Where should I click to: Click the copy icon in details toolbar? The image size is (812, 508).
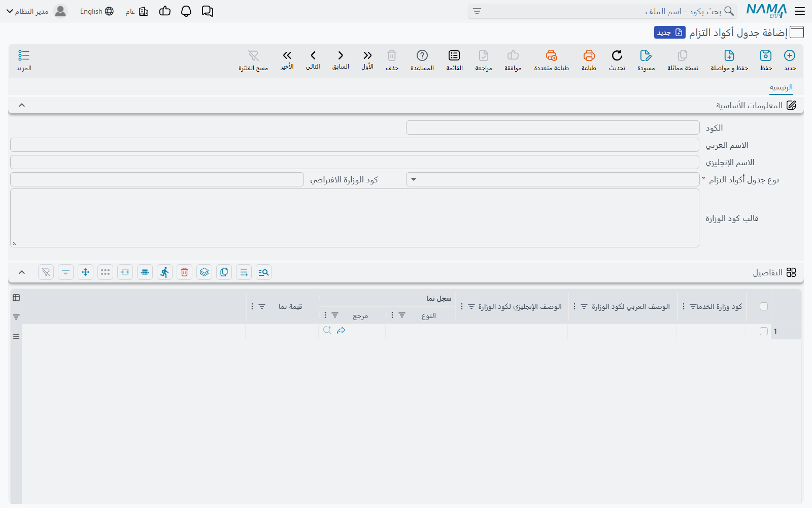coord(224,272)
